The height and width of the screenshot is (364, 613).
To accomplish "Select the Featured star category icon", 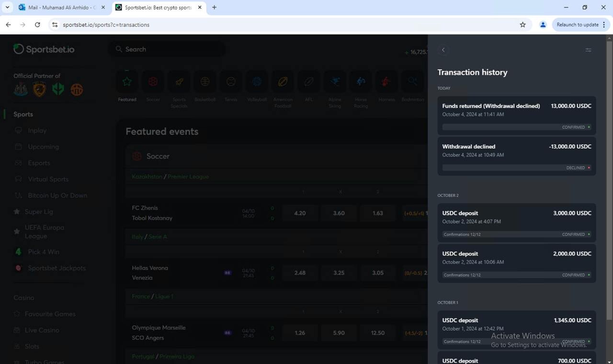I will coord(127,82).
